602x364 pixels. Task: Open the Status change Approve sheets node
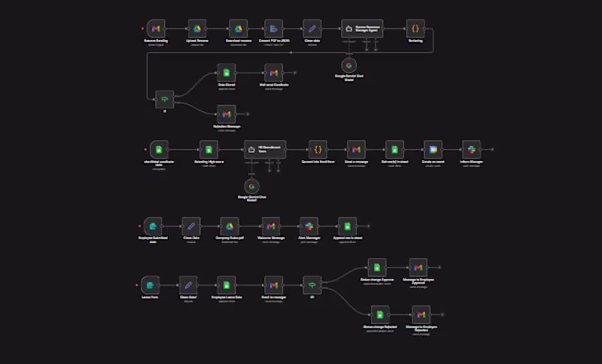(x=377, y=267)
